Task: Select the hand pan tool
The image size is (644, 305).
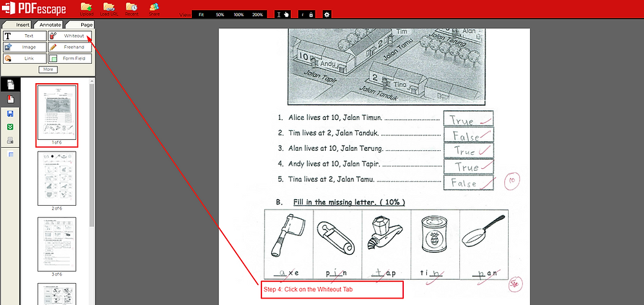Action: pyautogui.click(x=287, y=14)
